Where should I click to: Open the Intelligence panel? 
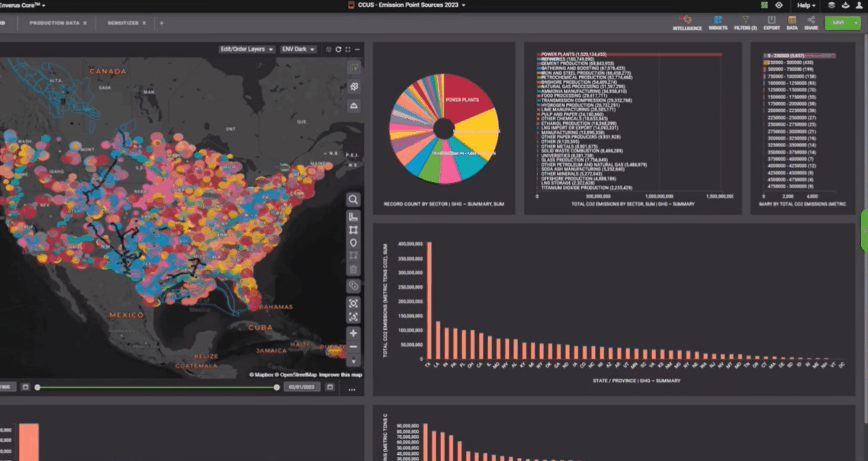pyautogui.click(x=687, y=22)
